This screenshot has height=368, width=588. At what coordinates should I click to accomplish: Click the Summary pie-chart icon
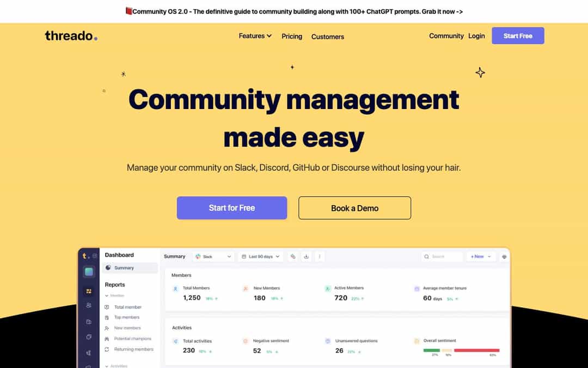pos(108,267)
